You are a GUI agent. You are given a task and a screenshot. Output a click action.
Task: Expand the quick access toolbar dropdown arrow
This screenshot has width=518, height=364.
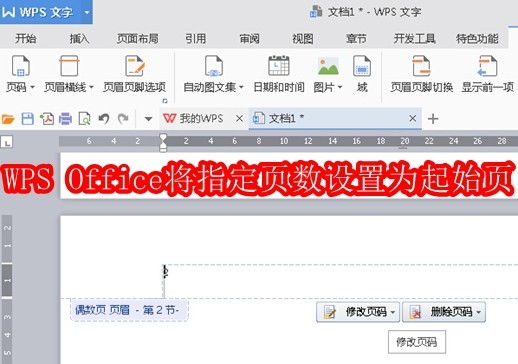coord(148,119)
